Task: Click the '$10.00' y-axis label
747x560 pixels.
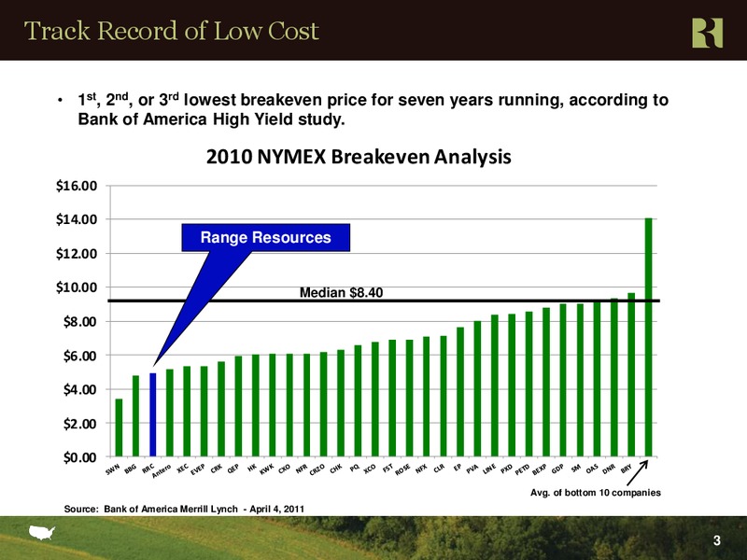Action: pos(77,287)
